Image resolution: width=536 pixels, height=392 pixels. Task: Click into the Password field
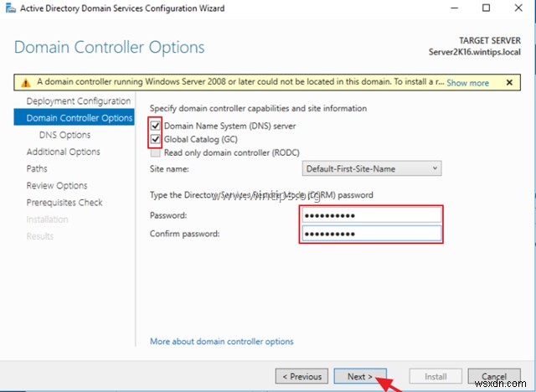372,215
